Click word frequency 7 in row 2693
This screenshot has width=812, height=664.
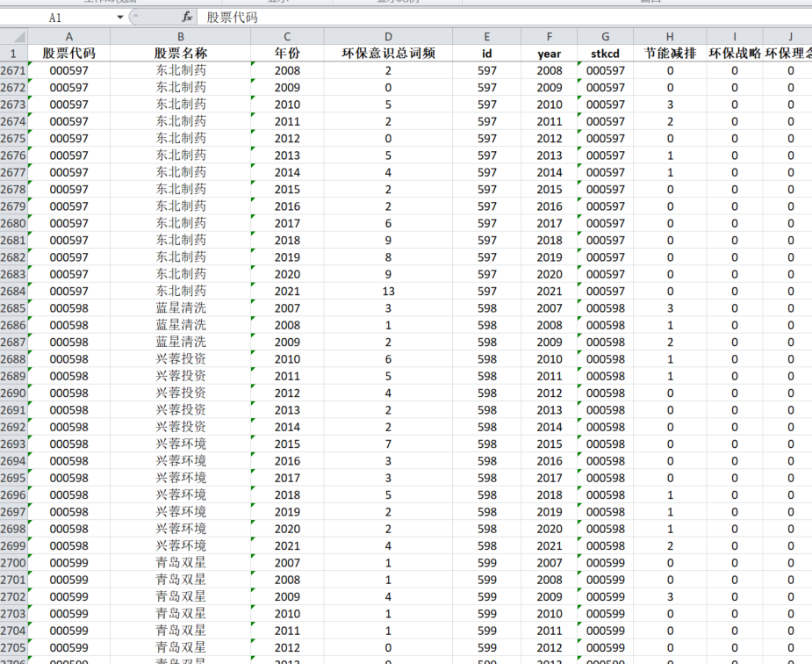pos(388,444)
